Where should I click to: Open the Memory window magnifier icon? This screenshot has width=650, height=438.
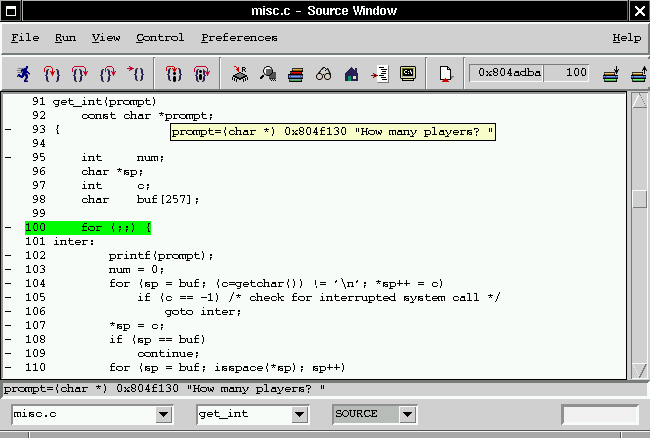click(268, 73)
